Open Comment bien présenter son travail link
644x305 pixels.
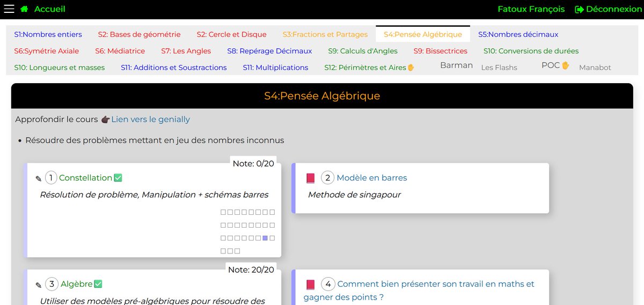[419, 291]
